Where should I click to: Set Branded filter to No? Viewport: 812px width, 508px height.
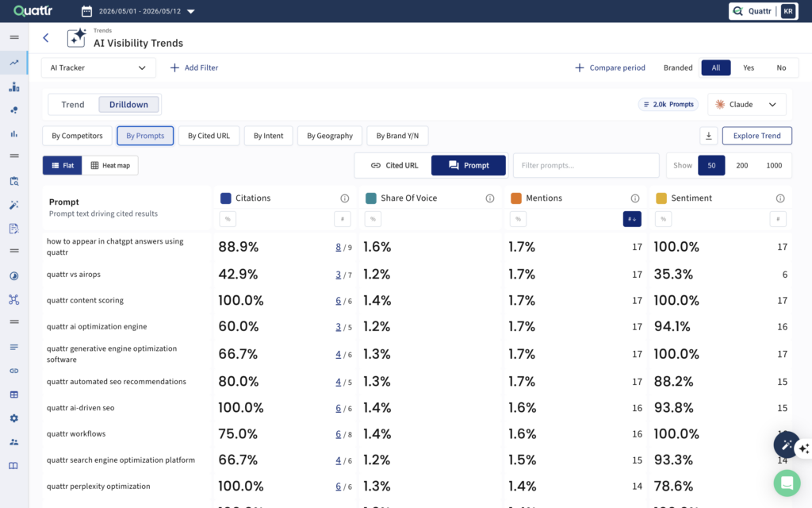coord(781,67)
